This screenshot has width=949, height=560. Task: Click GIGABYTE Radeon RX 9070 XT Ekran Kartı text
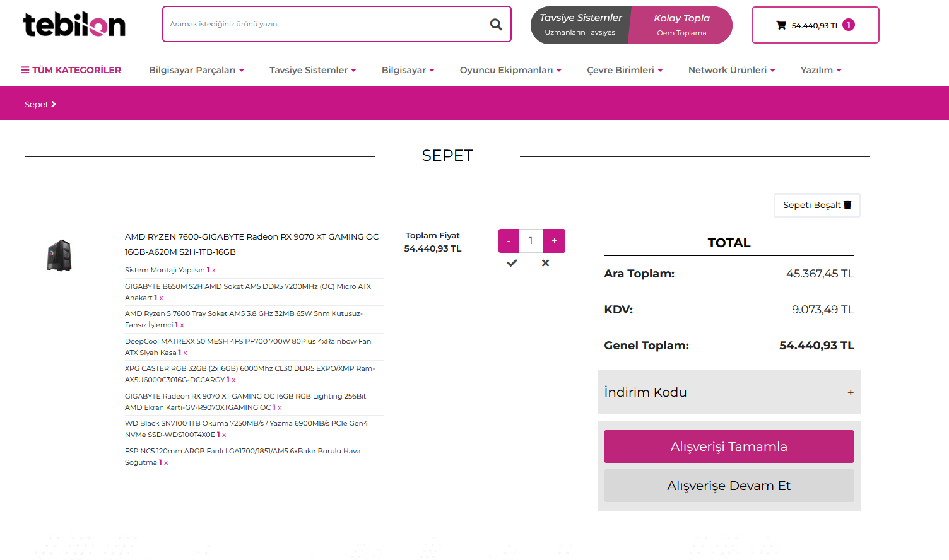(245, 402)
